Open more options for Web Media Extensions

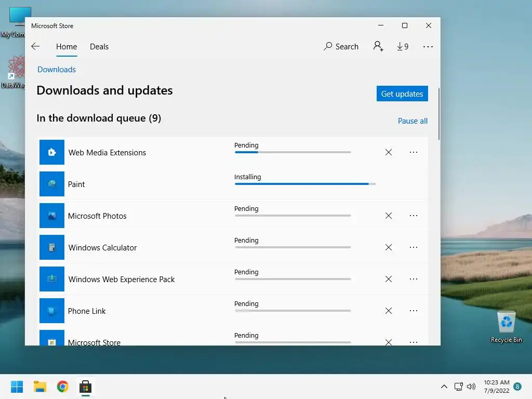coord(413,152)
